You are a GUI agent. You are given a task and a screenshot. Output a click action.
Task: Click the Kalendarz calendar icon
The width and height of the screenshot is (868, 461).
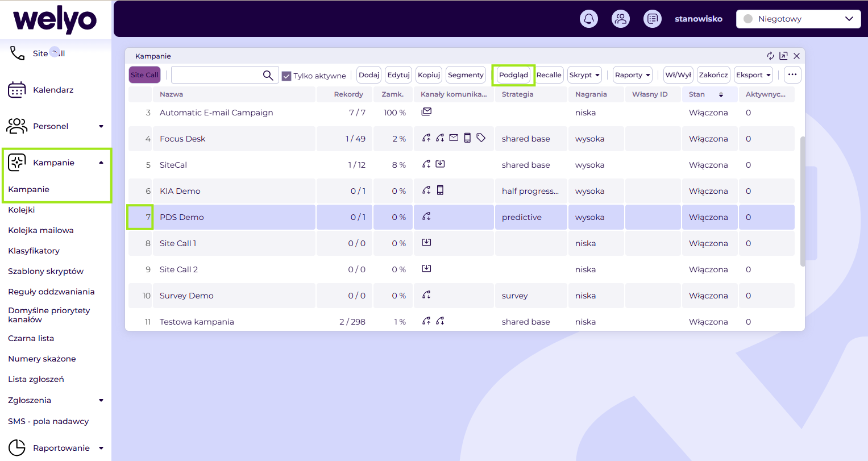[x=17, y=90]
